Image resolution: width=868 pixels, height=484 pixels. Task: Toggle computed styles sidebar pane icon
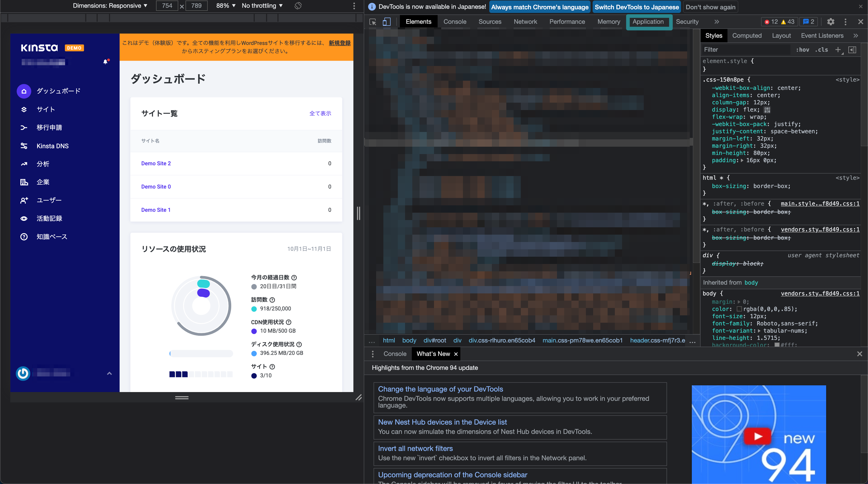tap(852, 50)
